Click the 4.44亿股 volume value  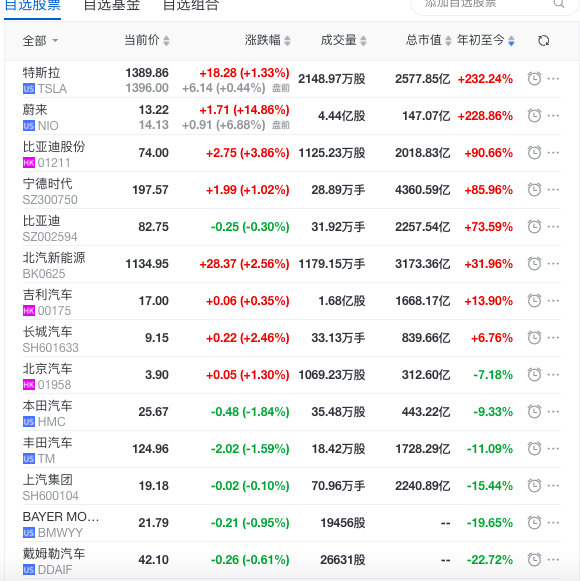(x=342, y=116)
